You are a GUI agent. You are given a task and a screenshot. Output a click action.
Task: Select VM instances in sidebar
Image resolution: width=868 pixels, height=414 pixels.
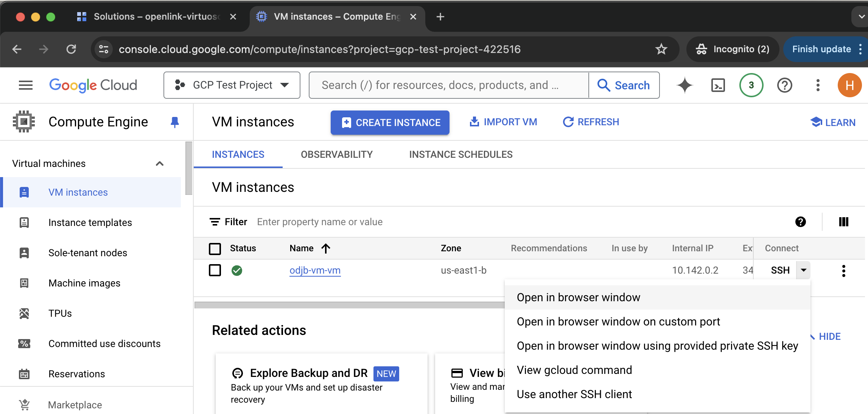click(x=91, y=192)
